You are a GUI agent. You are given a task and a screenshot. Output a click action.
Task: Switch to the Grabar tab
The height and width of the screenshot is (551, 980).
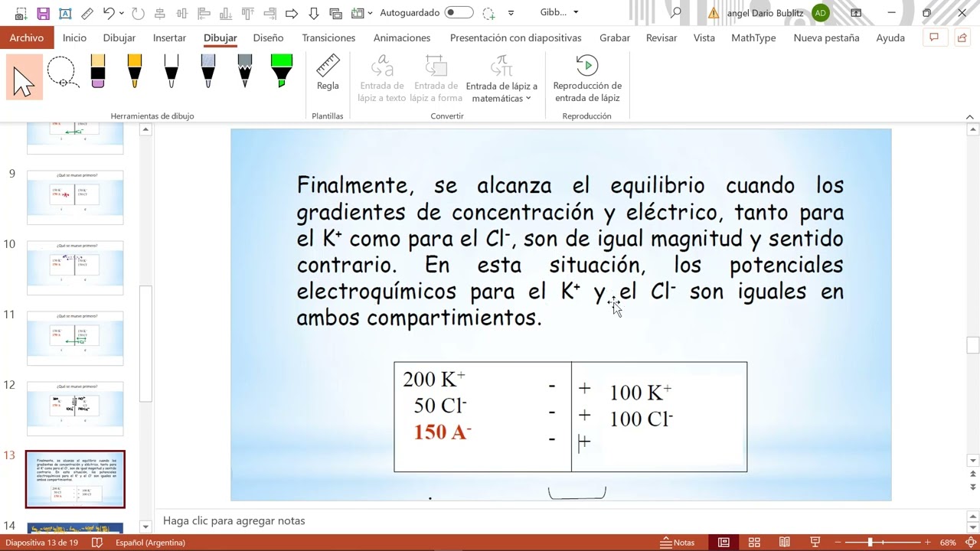click(x=615, y=37)
